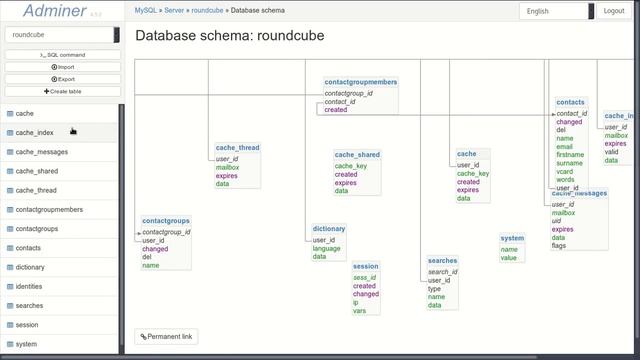
Task: Click the cache_messages heading in schema diagram
Action: 579,193
